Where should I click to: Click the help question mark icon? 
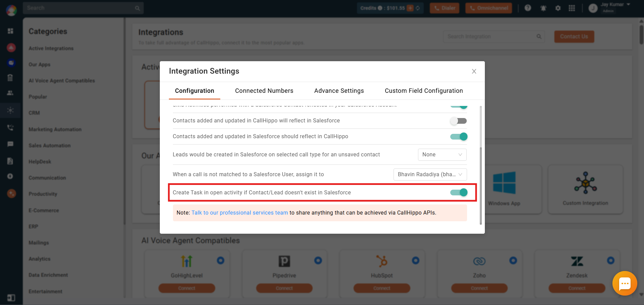(x=528, y=8)
